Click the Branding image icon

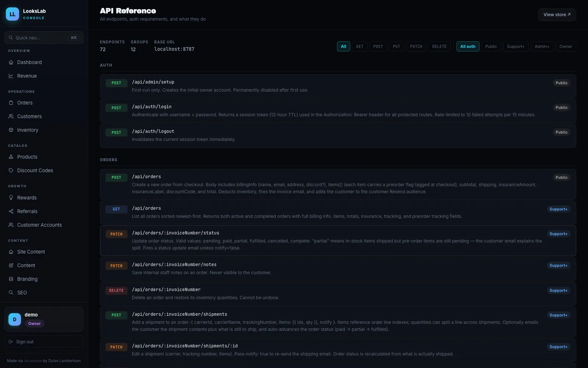point(11,279)
